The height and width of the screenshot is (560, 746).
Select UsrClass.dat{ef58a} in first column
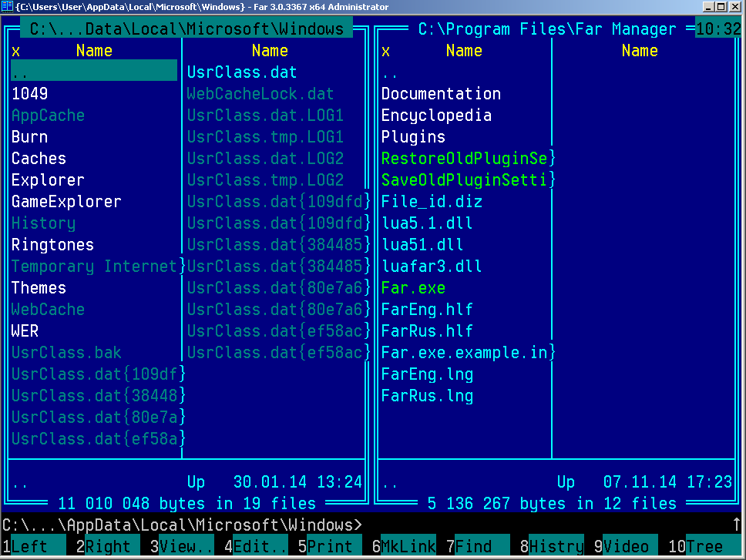tap(99, 439)
